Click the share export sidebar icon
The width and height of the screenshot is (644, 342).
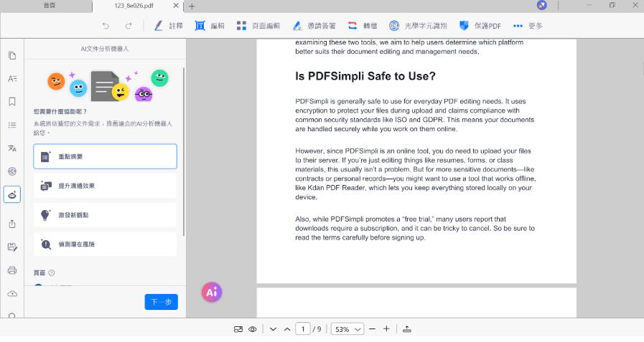point(12,224)
